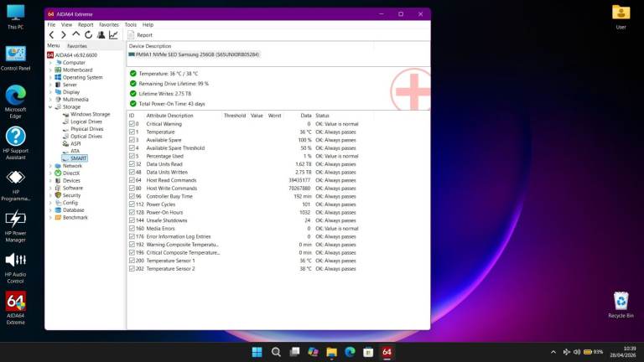Open the Help menu

tap(148, 24)
